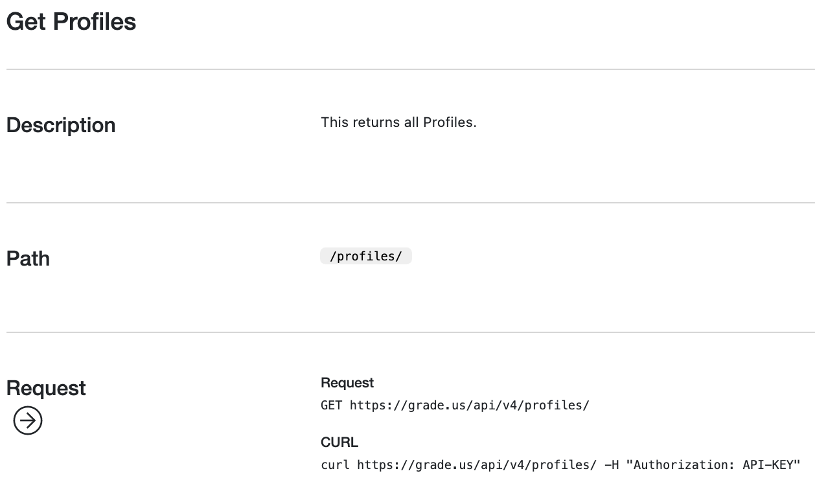
Task: Click the bold Request sub-label above the GET line
Action: 347,383
